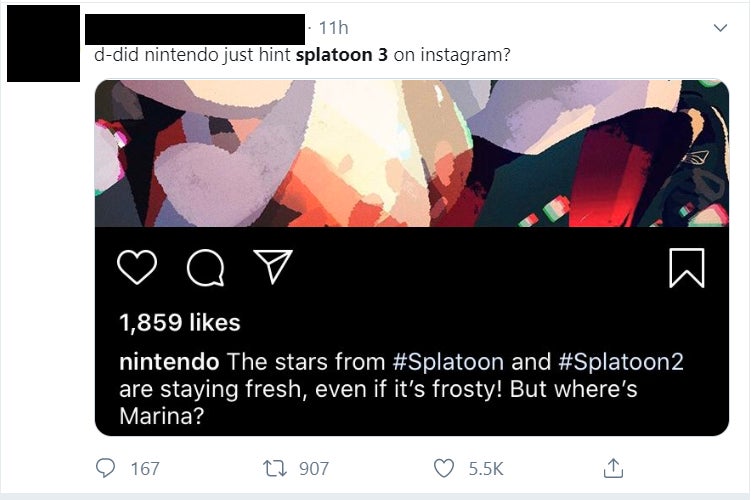The width and height of the screenshot is (751, 500).
Task: Click the 1,859 likes count
Action: pos(180,322)
